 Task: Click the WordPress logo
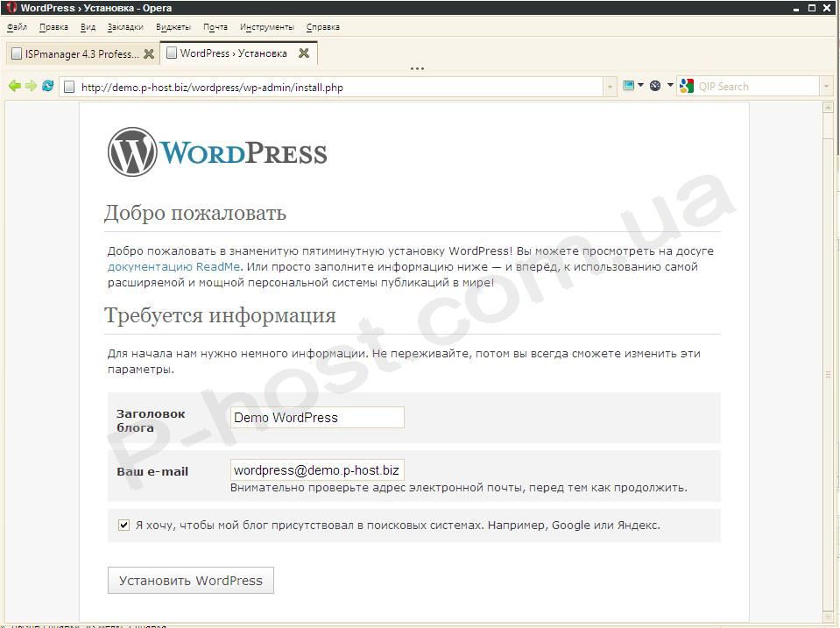(x=217, y=152)
